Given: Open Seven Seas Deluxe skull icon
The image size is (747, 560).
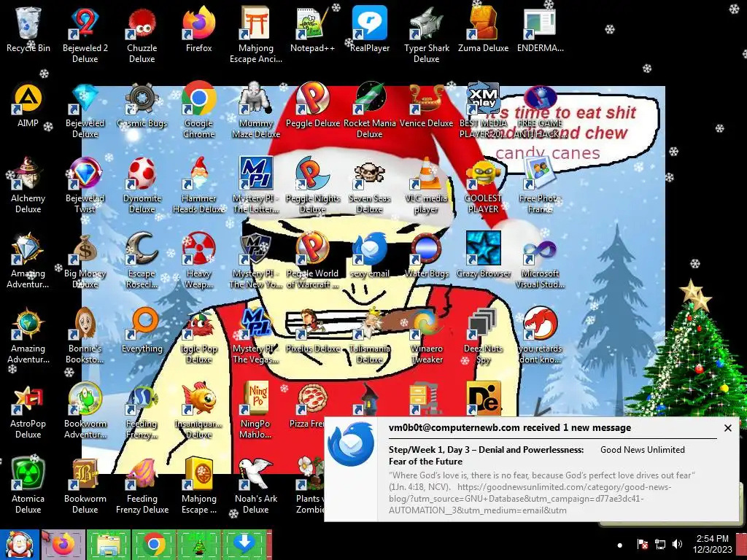Looking at the screenshot, I should [x=370, y=184].
